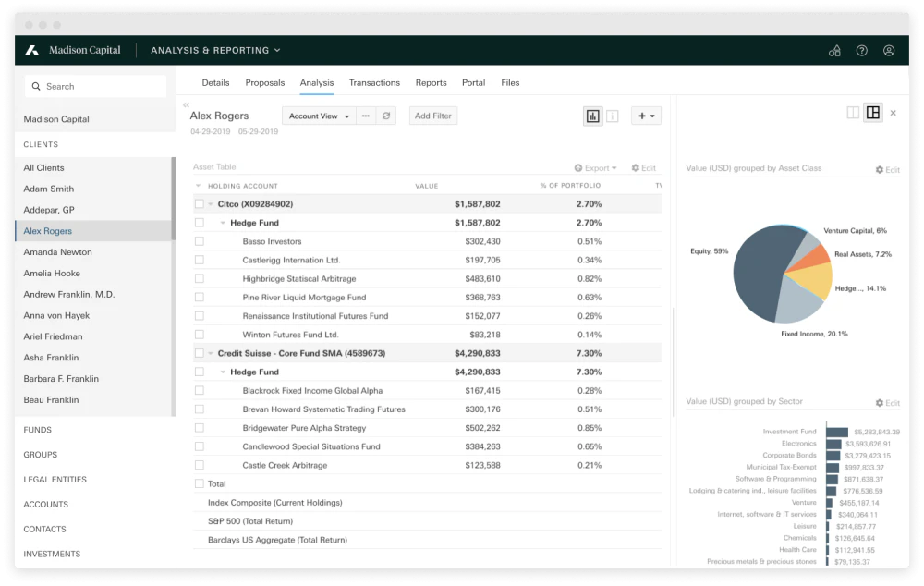924x586 pixels.
Task: Open the user account icon top right
Action: (x=889, y=51)
